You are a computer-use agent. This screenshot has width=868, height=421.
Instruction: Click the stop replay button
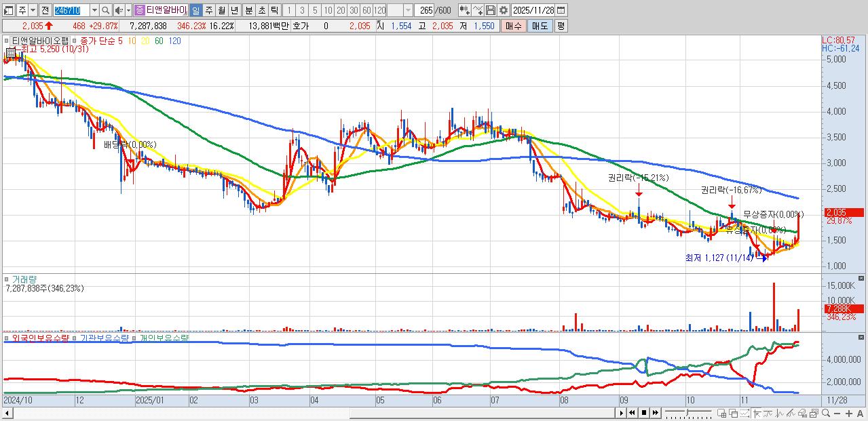pyautogui.click(x=644, y=413)
